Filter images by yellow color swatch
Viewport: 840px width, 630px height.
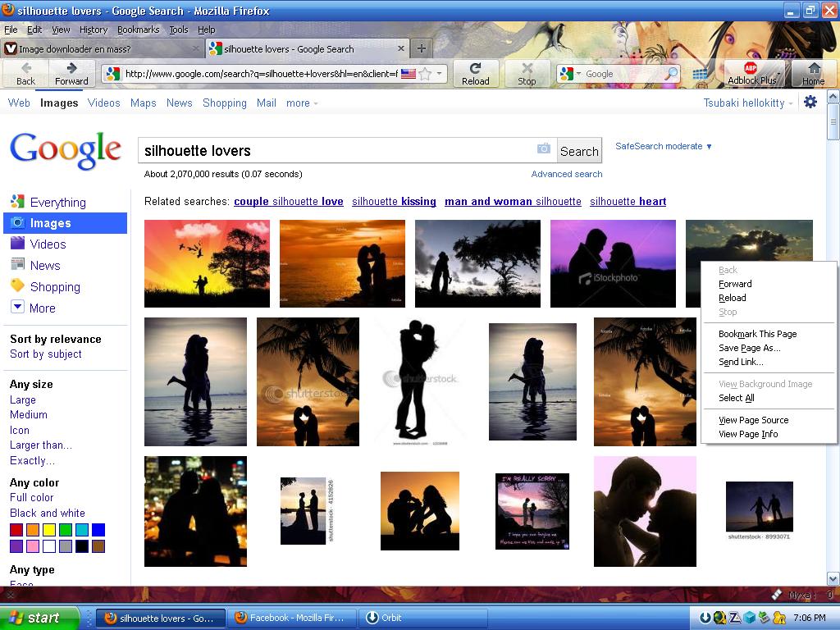point(48,530)
